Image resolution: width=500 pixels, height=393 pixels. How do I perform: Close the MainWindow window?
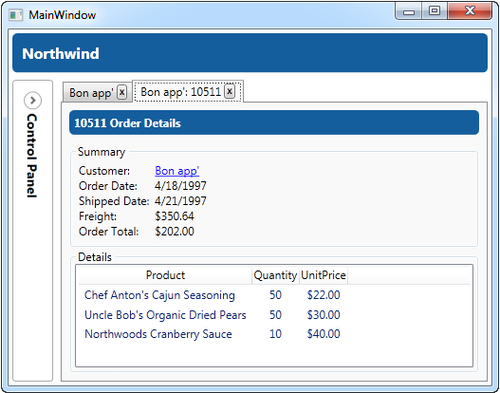coord(470,11)
